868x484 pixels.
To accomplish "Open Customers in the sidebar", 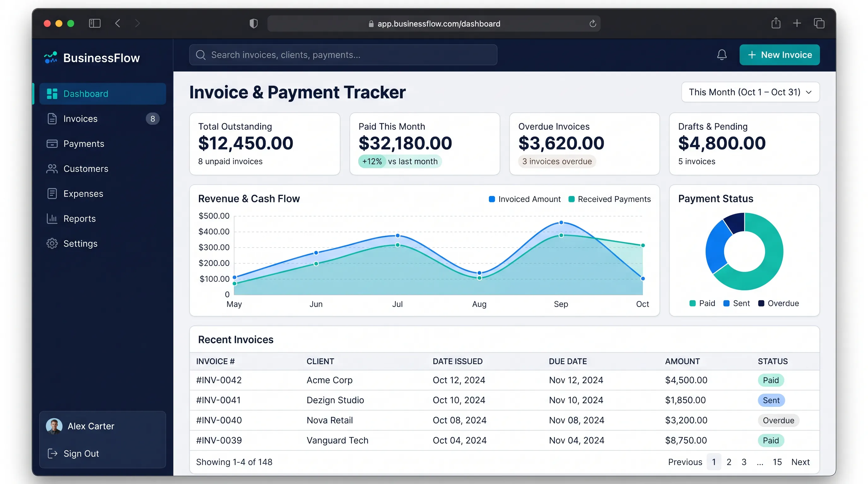I will point(103,168).
